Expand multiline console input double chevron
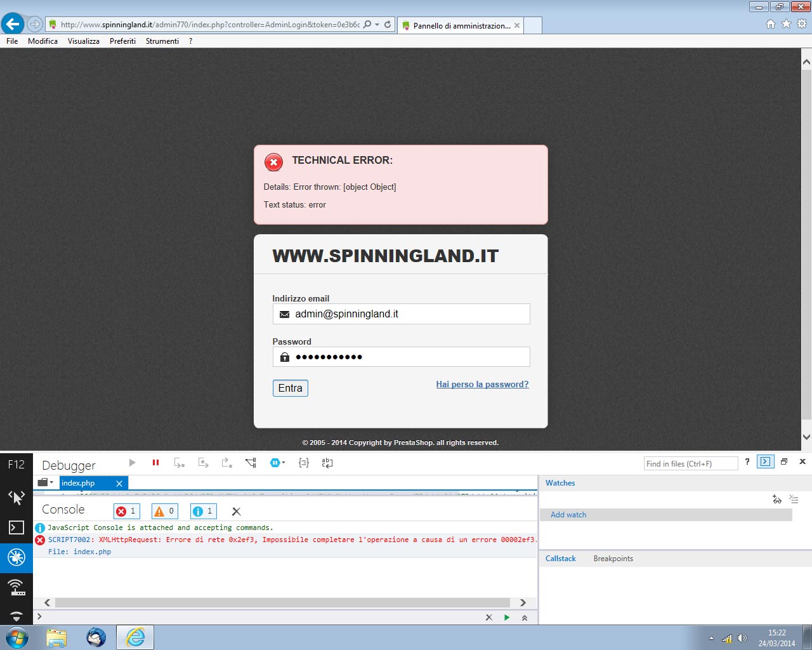812x650 pixels. tap(525, 618)
